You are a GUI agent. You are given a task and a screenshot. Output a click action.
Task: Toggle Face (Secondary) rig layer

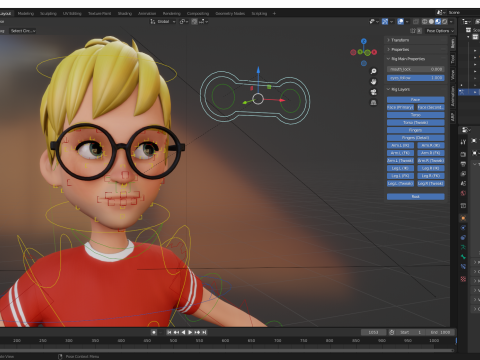click(431, 107)
